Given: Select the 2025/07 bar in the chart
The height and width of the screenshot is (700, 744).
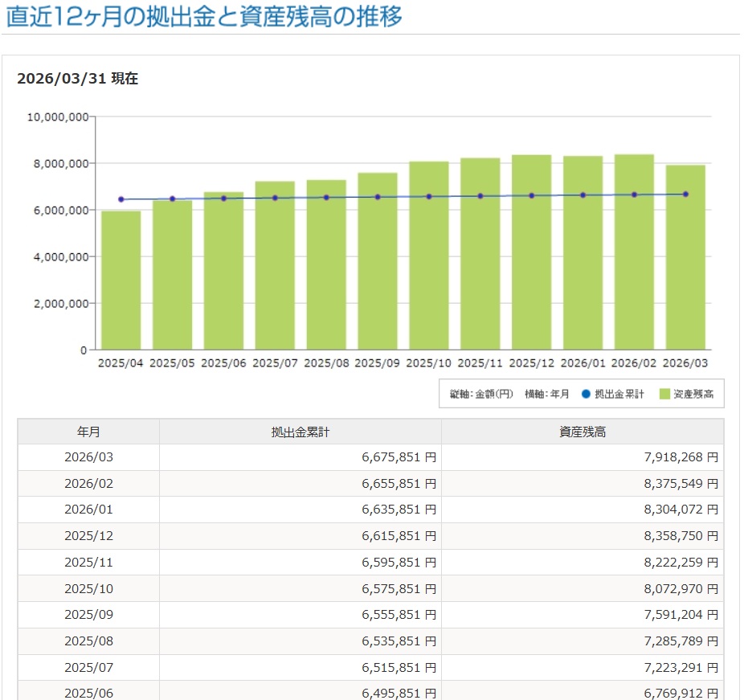Looking at the screenshot, I should click(275, 273).
